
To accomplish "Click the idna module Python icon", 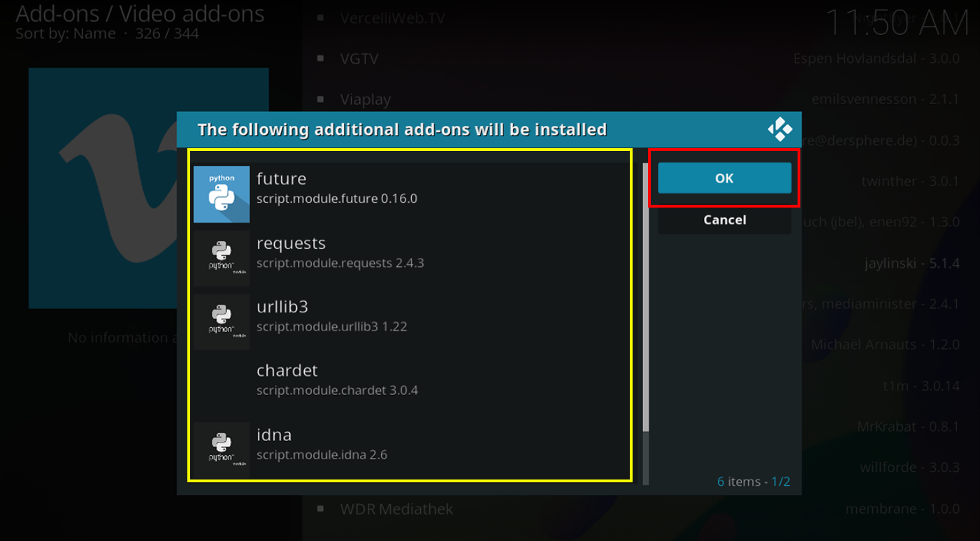I will (x=222, y=450).
